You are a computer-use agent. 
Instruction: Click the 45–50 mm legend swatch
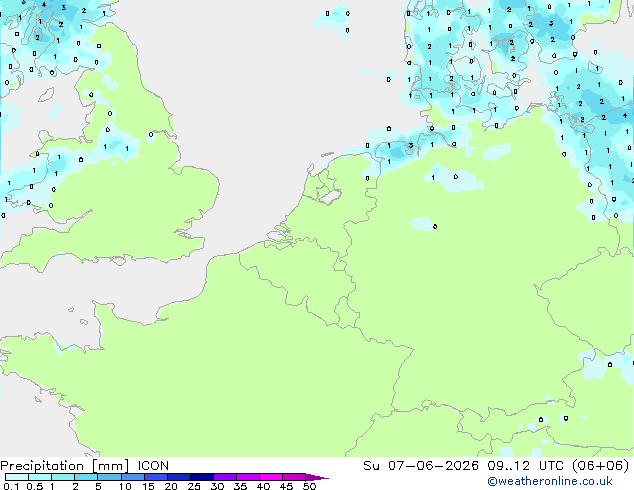pyautogui.click(x=294, y=477)
